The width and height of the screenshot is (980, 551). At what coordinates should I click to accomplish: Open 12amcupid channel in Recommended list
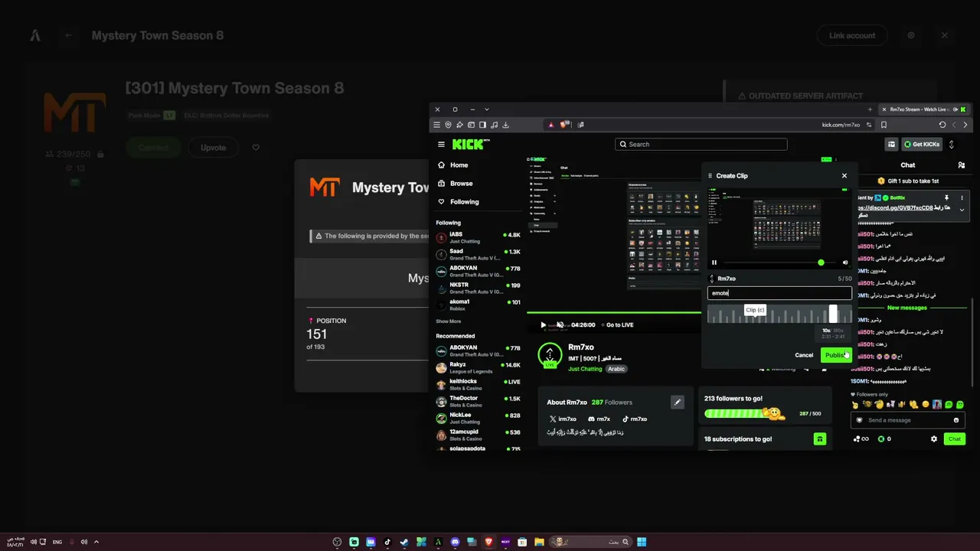click(x=479, y=435)
